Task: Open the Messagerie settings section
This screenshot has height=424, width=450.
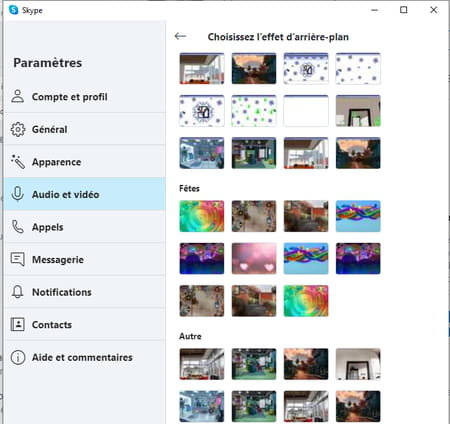Action: 85,259
